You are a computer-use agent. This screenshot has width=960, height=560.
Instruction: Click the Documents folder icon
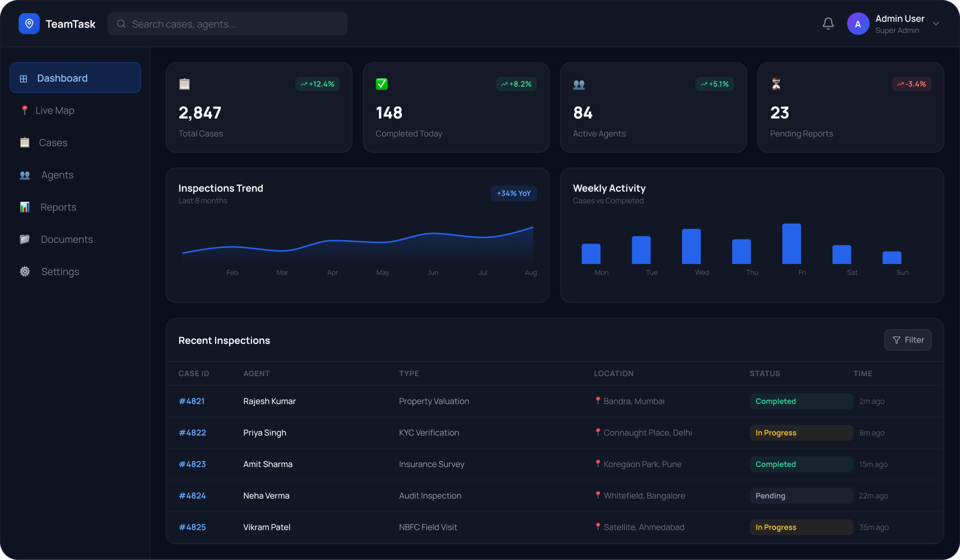(x=24, y=239)
